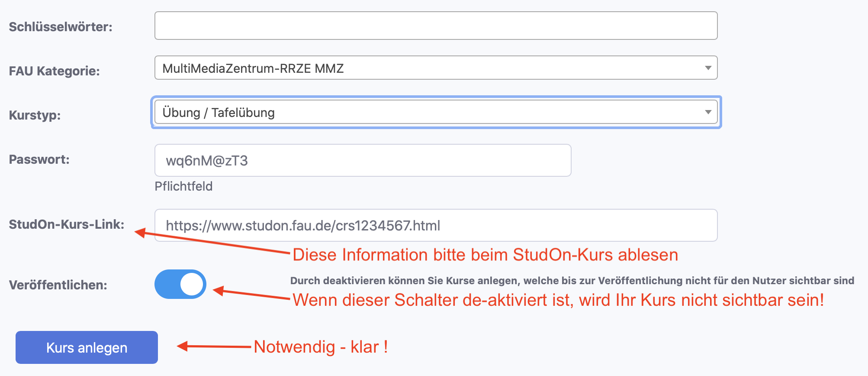Viewport: 868px width, 376px height.
Task: Click the FAU Kategorie label
Action: click(x=55, y=71)
